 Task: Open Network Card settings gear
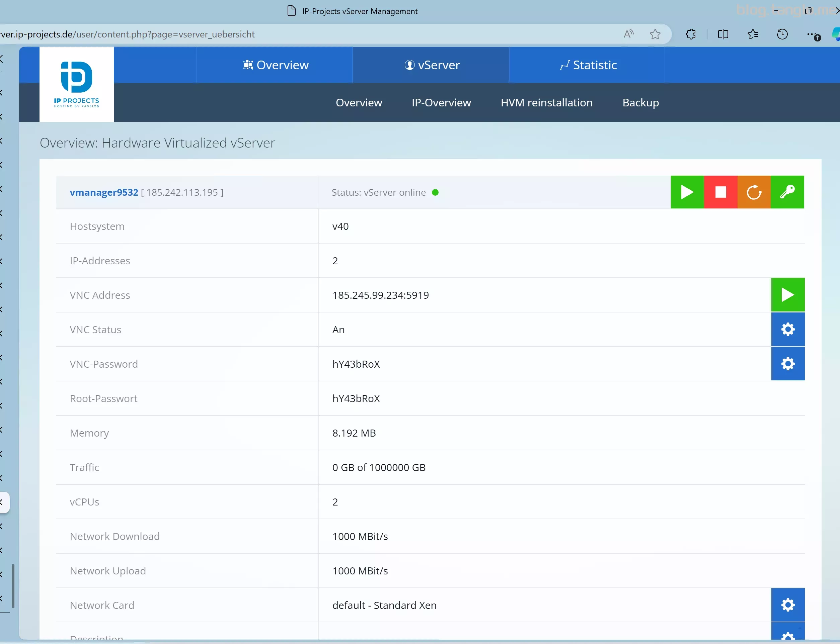tap(787, 605)
